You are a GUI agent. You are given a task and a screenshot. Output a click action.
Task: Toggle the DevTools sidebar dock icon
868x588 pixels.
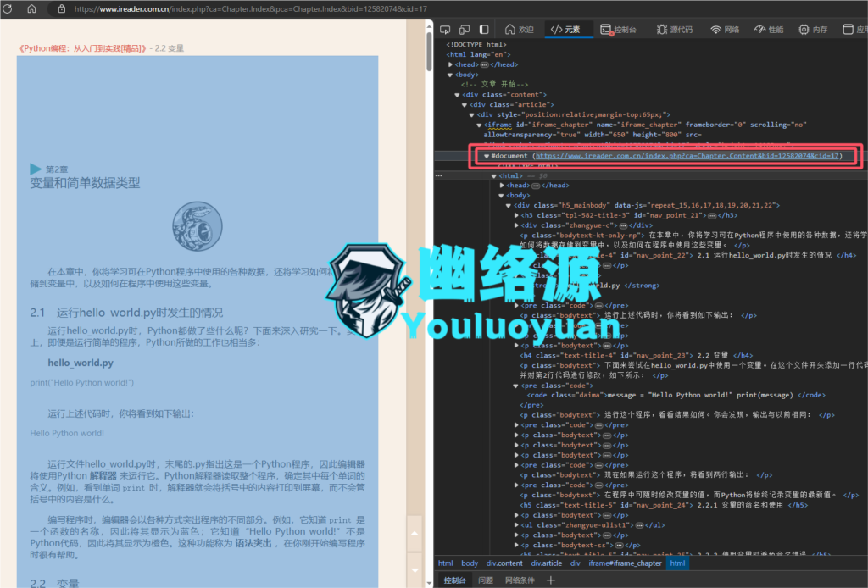(484, 30)
